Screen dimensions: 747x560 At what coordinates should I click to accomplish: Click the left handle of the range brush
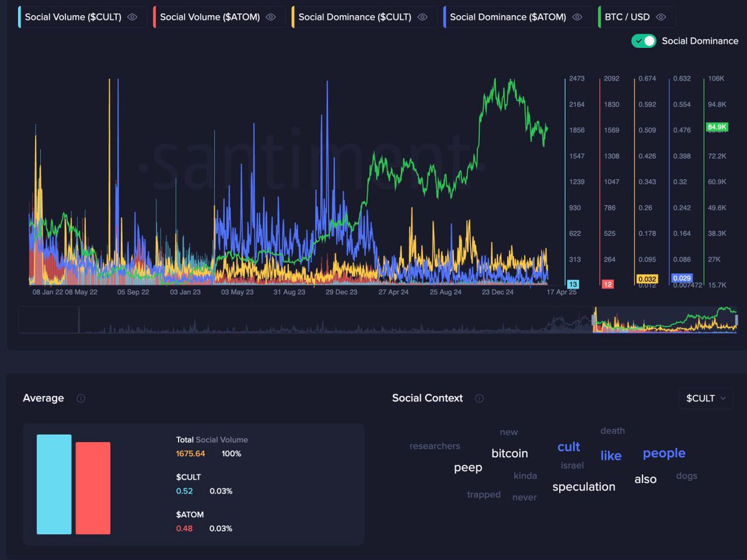click(594, 320)
